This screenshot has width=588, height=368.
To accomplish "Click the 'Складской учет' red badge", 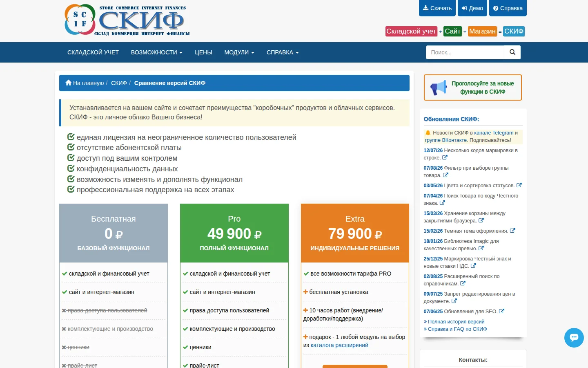I will pyautogui.click(x=411, y=31).
